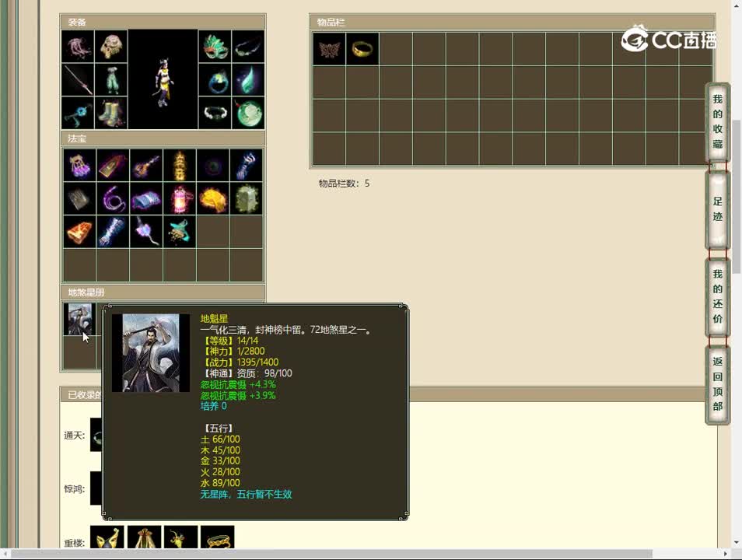Screen dimensions: 742x560
Task: Select the bone skull helmet equipment
Action: [x=110, y=47]
